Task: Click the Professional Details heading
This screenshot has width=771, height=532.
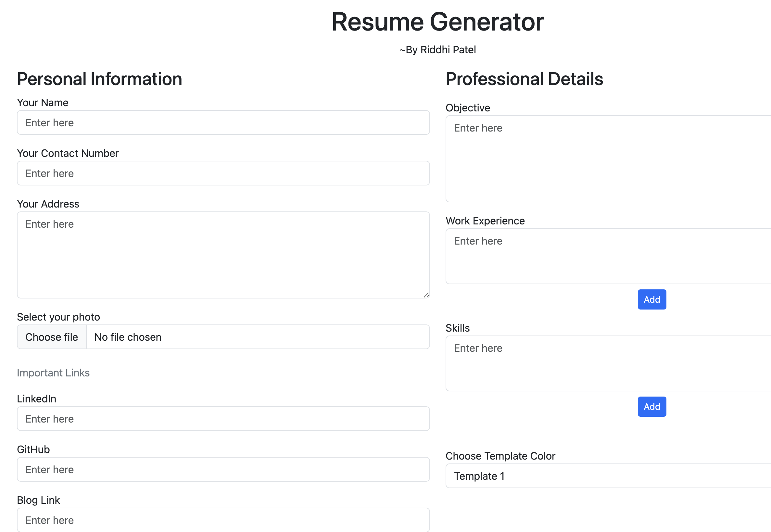Action: (x=524, y=79)
